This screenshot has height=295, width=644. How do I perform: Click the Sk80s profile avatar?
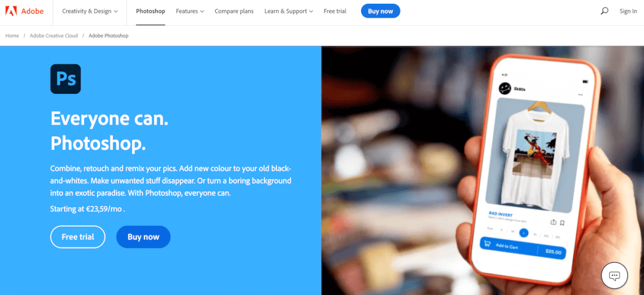pyautogui.click(x=504, y=88)
